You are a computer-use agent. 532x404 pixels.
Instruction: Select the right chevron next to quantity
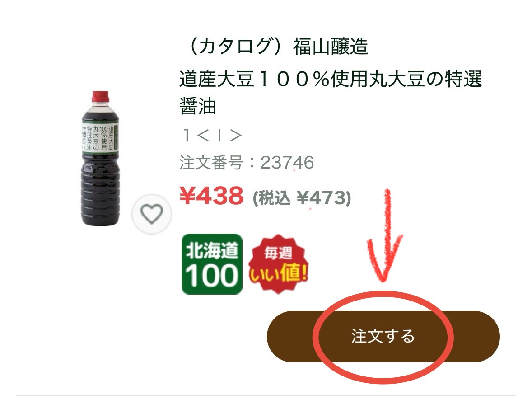pyautogui.click(x=235, y=136)
